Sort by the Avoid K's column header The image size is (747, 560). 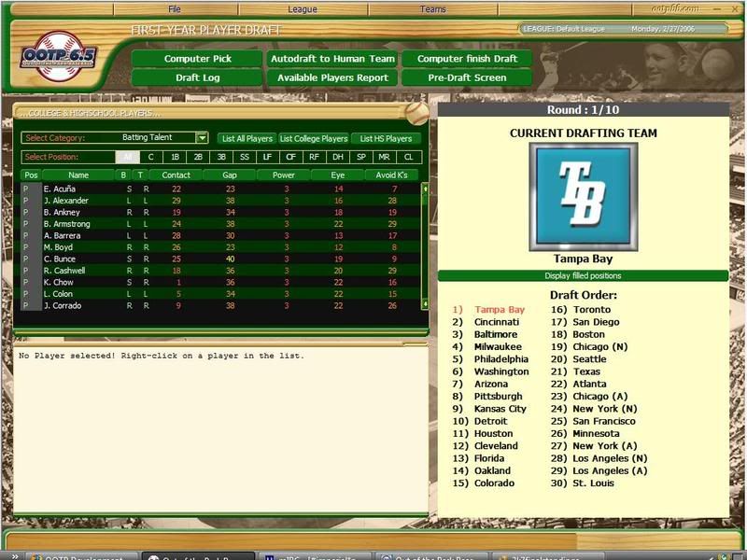(391, 175)
